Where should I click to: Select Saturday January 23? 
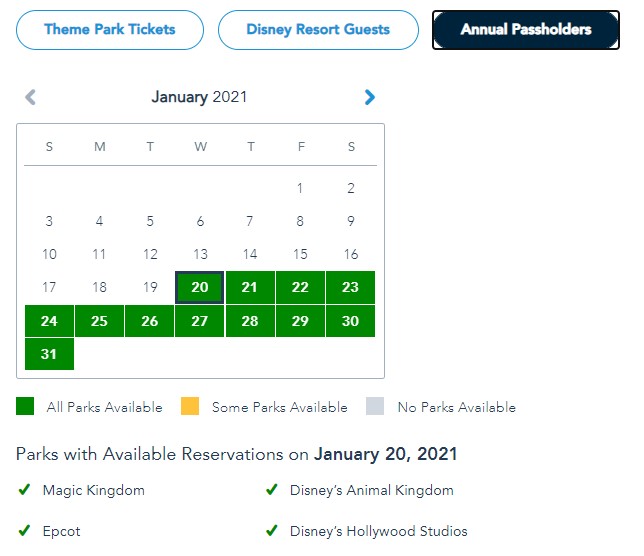pyautogui.click(x=350, y=288)
